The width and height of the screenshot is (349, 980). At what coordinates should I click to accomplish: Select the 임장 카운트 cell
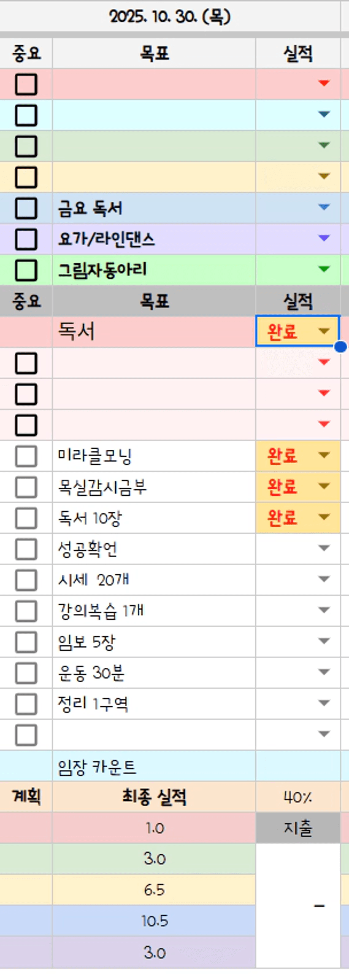click(154, 767)
